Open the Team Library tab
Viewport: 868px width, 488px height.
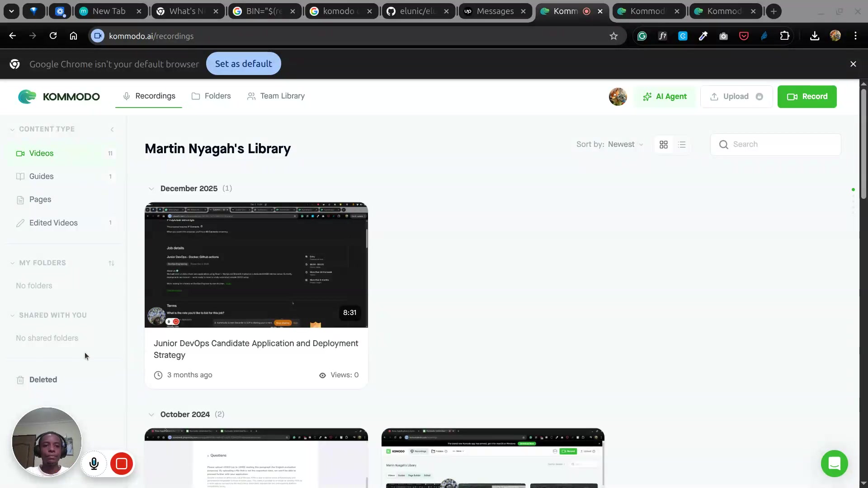276,96
